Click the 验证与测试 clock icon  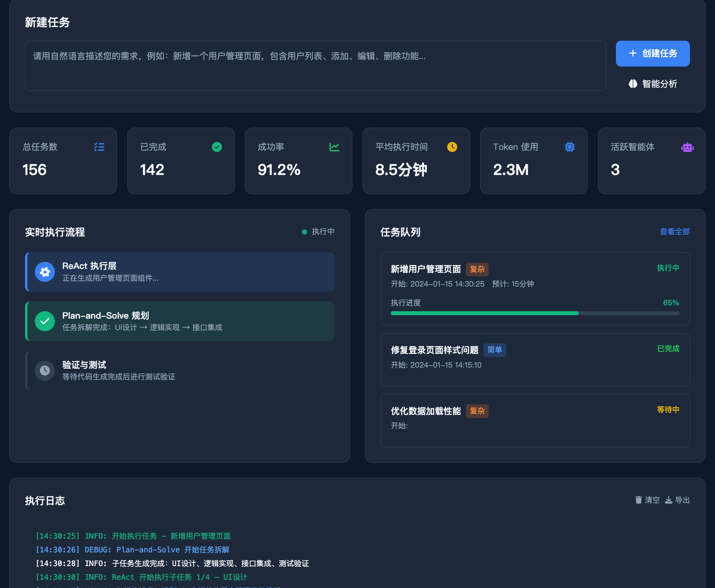(x=45, y=370)
